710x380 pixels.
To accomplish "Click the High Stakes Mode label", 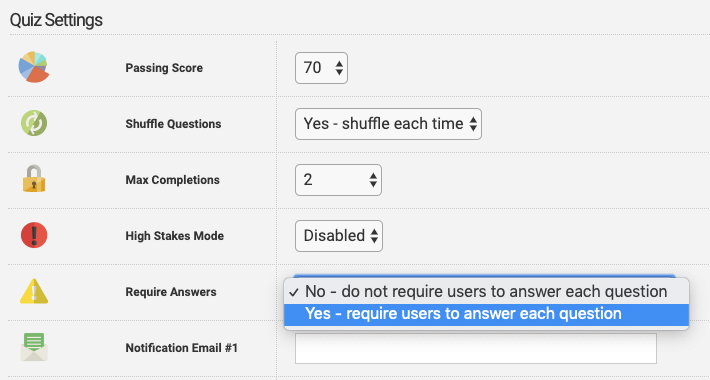I will click(174, 236).
